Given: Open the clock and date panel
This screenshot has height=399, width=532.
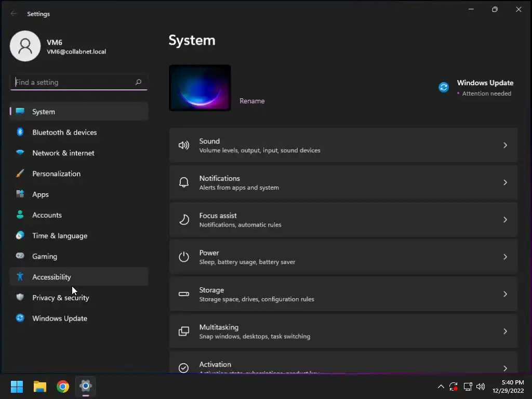Looking at the screenshot, I should click(508, 387).
